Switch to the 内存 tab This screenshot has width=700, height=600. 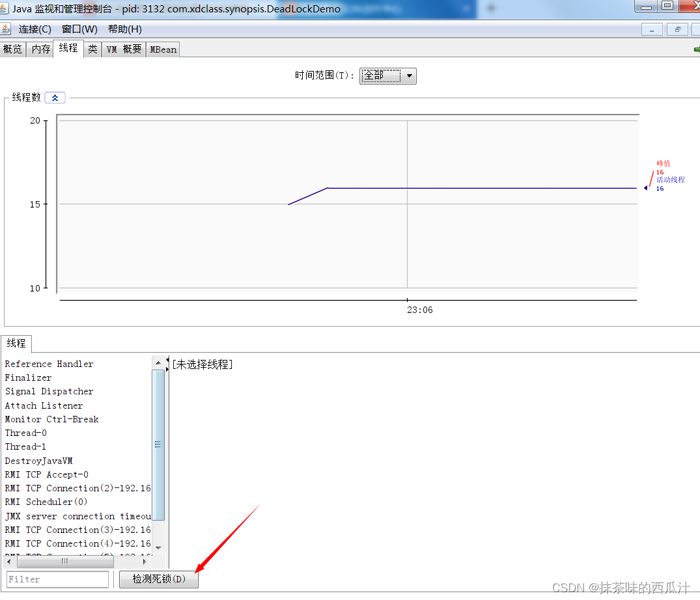(40, 49)
